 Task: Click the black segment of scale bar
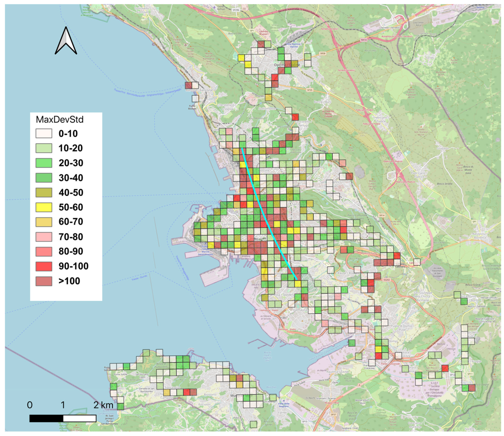coord(46,418)
